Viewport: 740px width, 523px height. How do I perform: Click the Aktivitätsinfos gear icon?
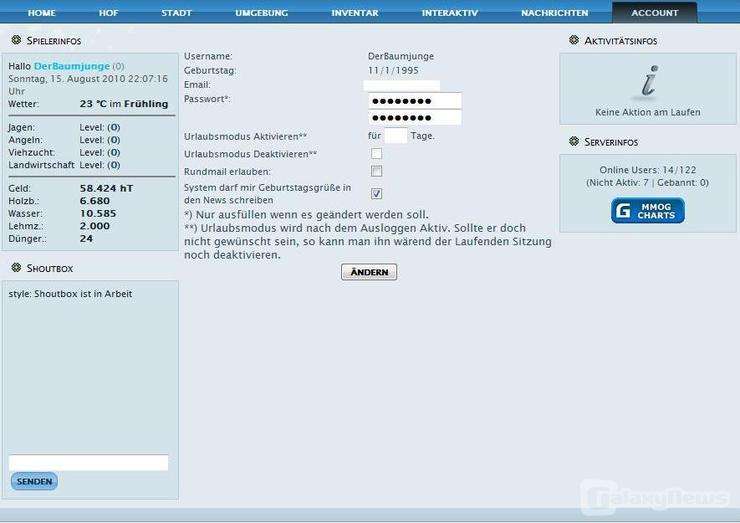point(574,41)
